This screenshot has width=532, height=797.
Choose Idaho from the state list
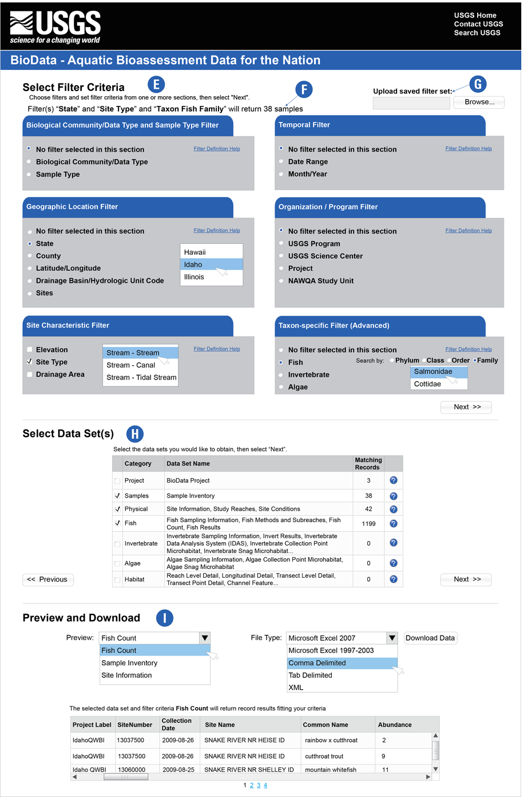click(211, 265)
